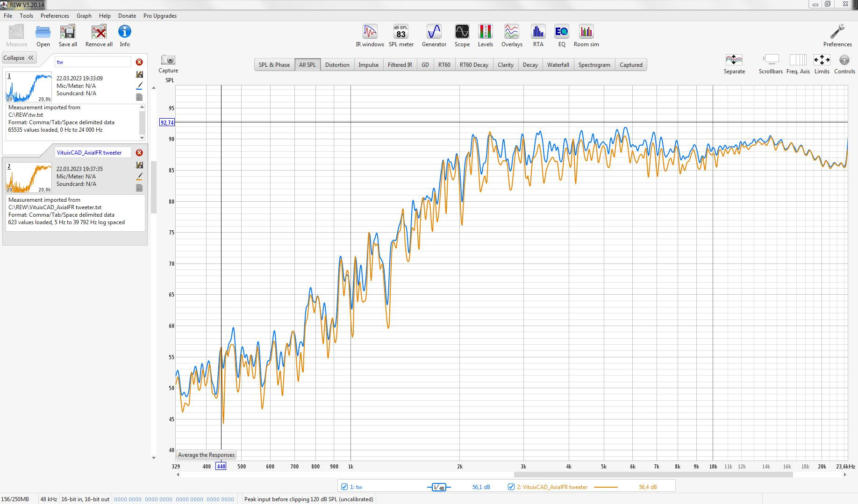Click Average the Responses button
The width and height of the screenshot is (858, 504).
pyautogui.click(x=206, y=455)
